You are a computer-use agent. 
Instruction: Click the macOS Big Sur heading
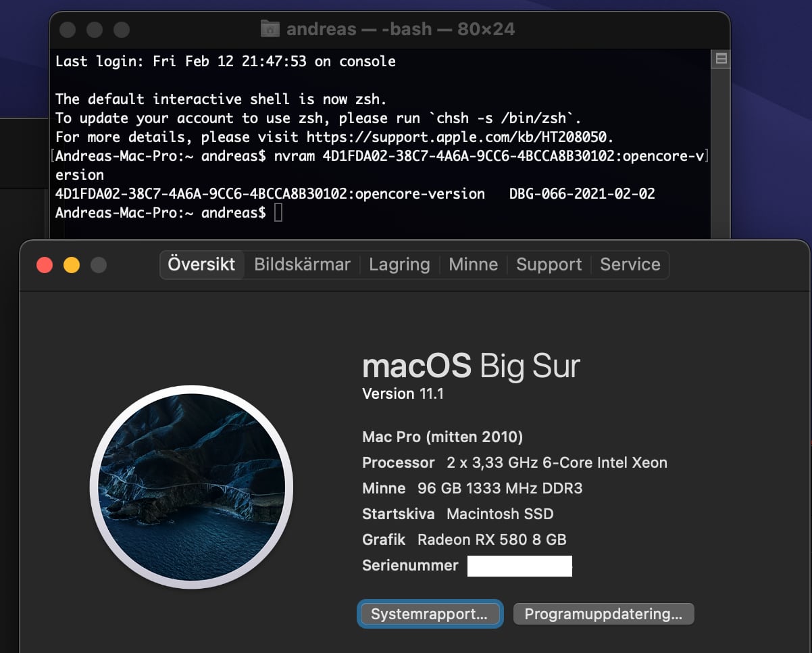click(x=471, y=366)
